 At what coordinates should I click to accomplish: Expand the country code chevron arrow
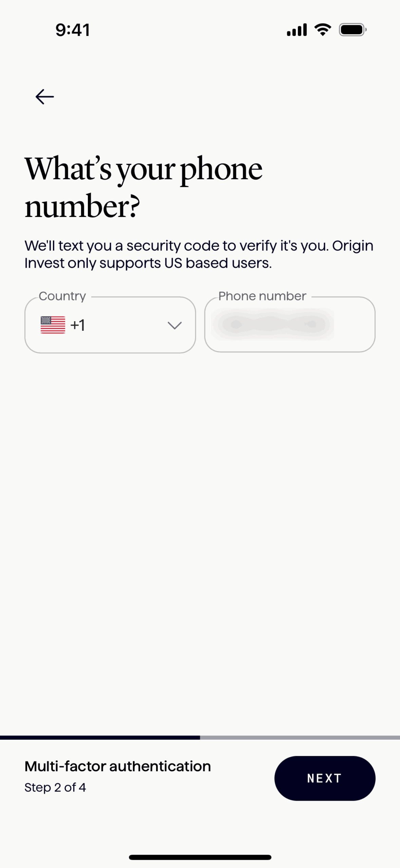(x=175, y=325)
